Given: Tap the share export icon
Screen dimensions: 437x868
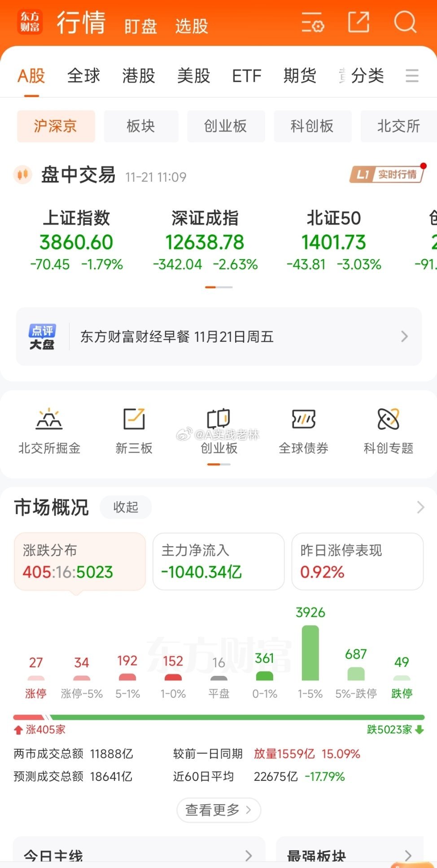Looking at the screenshot, I should (359, 22).
